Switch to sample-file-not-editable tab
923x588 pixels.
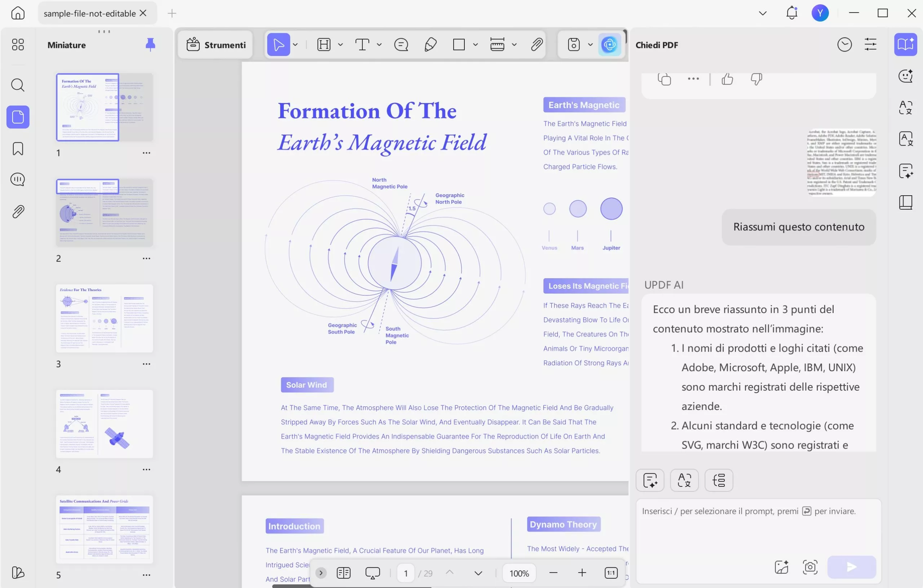pos(90,13)
